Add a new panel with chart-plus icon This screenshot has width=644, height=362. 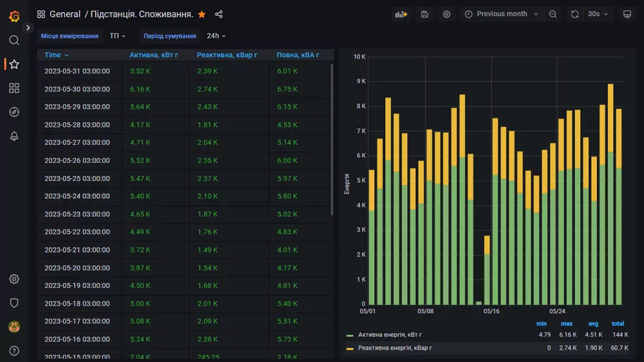pyautogui.click(x=401, y=14)
